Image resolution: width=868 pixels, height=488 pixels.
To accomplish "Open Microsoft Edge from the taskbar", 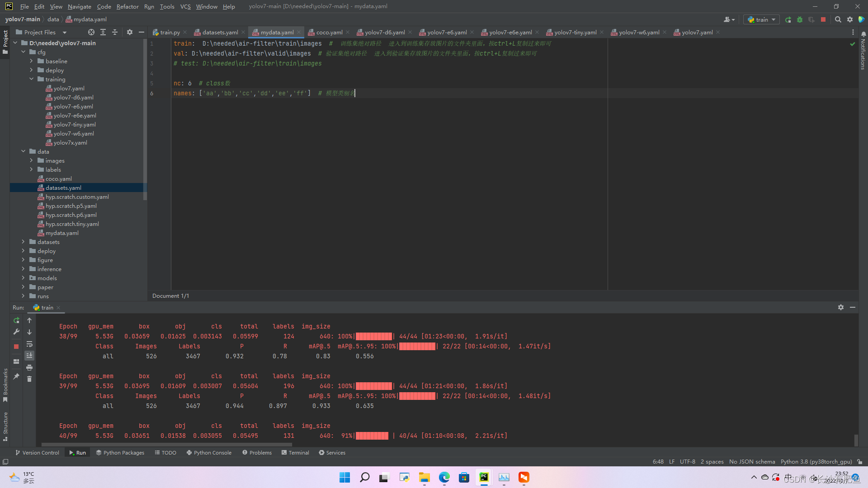I will click(444, 477).
